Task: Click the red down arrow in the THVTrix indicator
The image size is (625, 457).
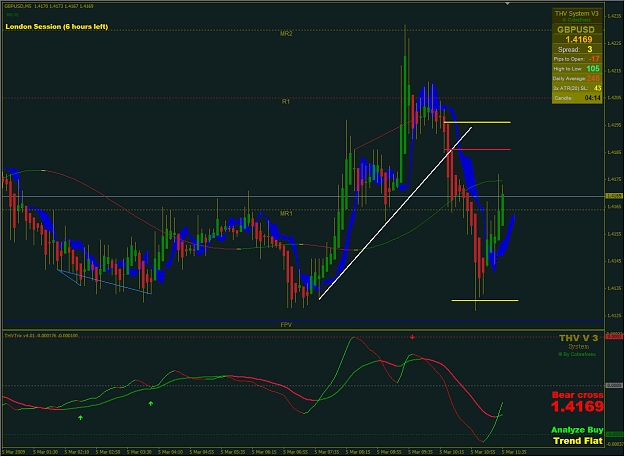Action: point(412,337)
